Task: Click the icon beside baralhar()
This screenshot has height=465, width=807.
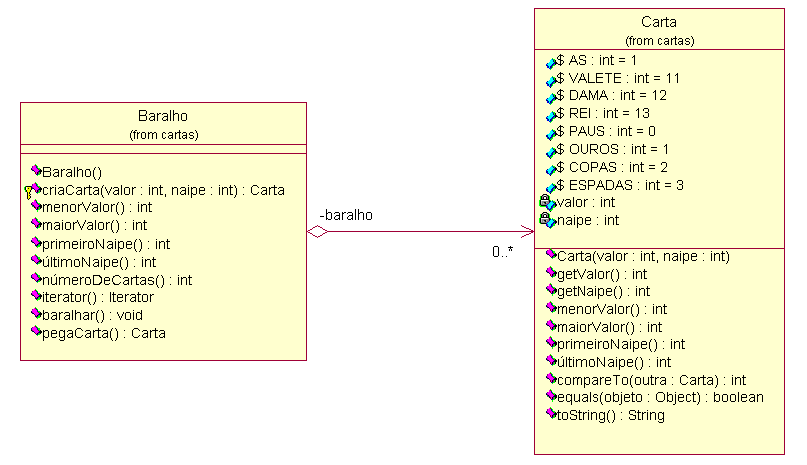Action: [x=36, y=313]
